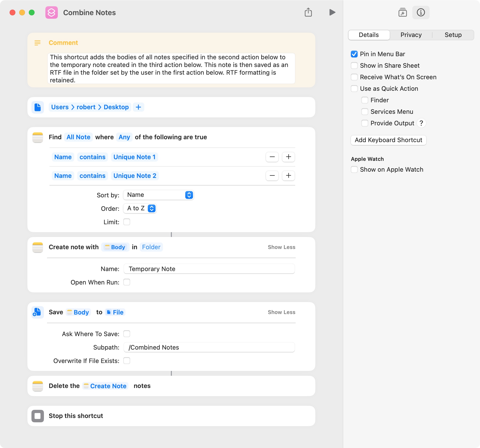The height and width of the screenshot is (448, 480).
Task: Minimize the Combine Notes window
Action: pos(22,12)
